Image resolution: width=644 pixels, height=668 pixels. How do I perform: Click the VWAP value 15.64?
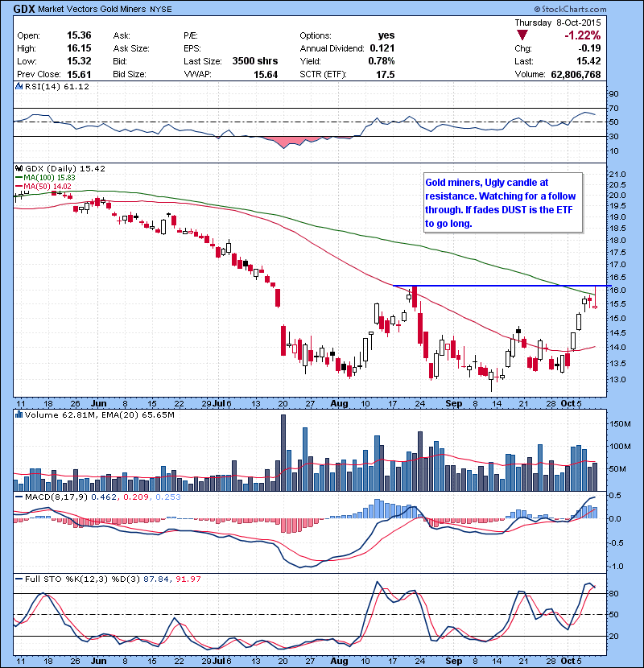coord(266,75)
